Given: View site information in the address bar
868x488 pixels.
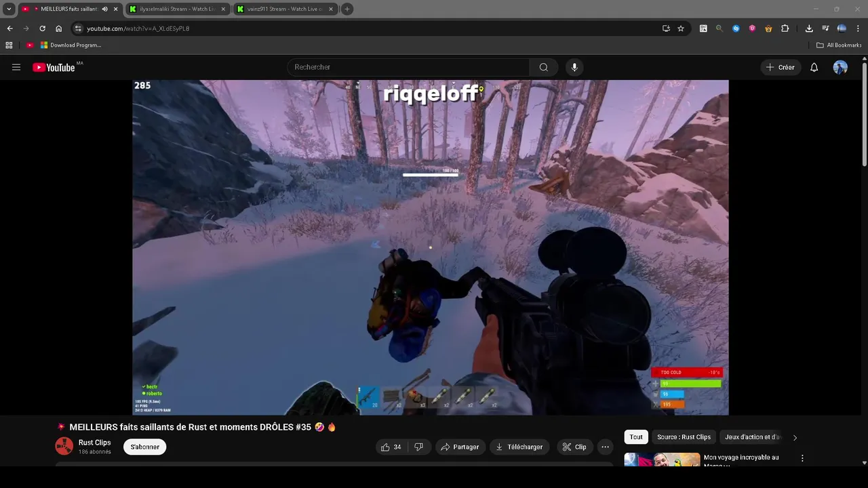Looking at the screenshot, I should click(x=78, y=28).
